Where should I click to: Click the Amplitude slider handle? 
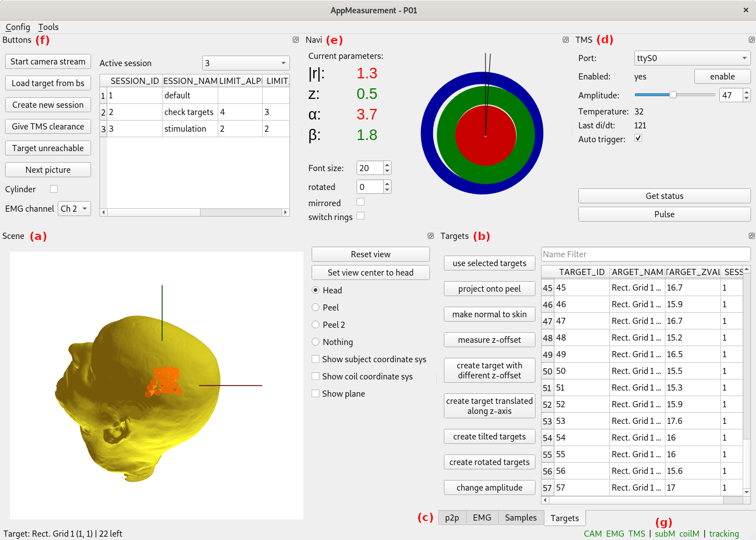[673, 95]
